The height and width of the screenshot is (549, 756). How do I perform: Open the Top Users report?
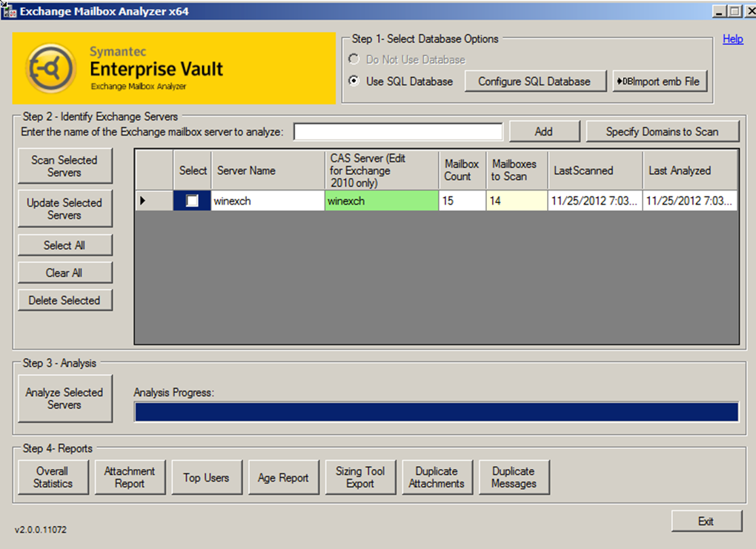(x=206, y=477)
